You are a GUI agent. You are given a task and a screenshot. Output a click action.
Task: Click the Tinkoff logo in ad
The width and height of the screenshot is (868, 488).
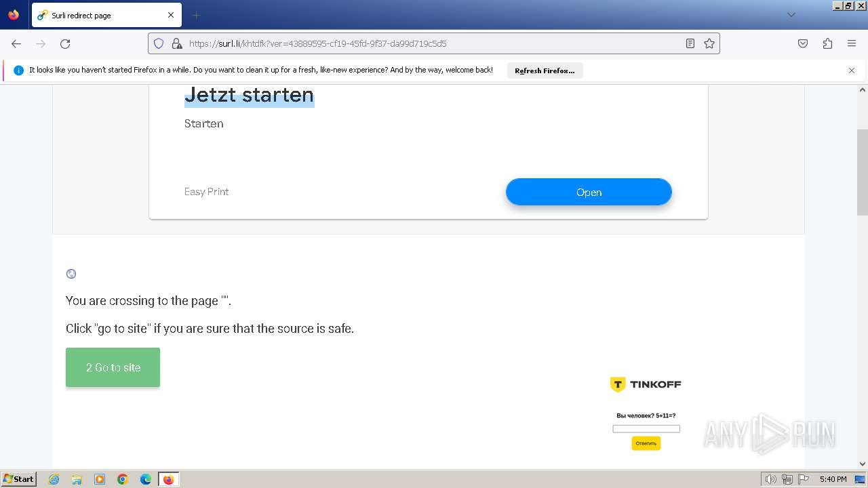coord(645,384)
